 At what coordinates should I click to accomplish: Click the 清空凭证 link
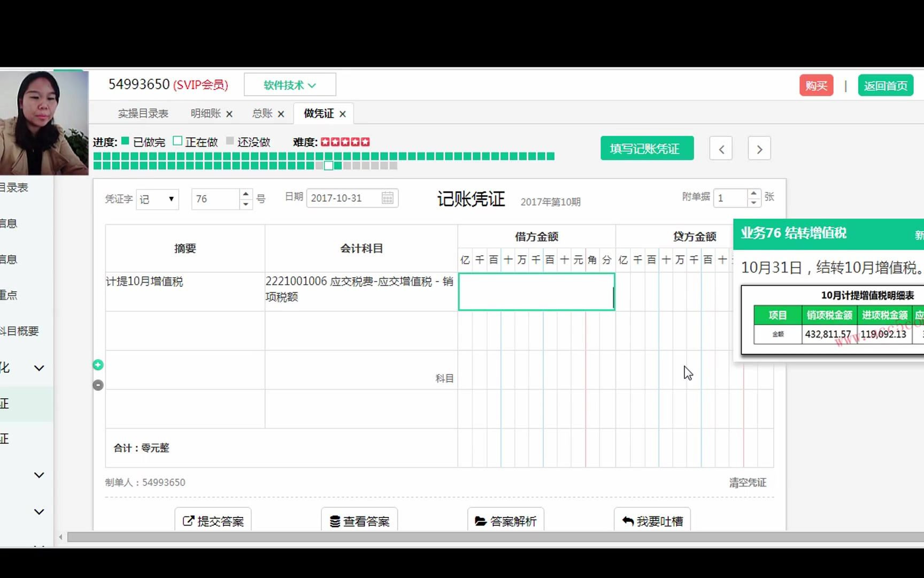[x=748, y=483]
